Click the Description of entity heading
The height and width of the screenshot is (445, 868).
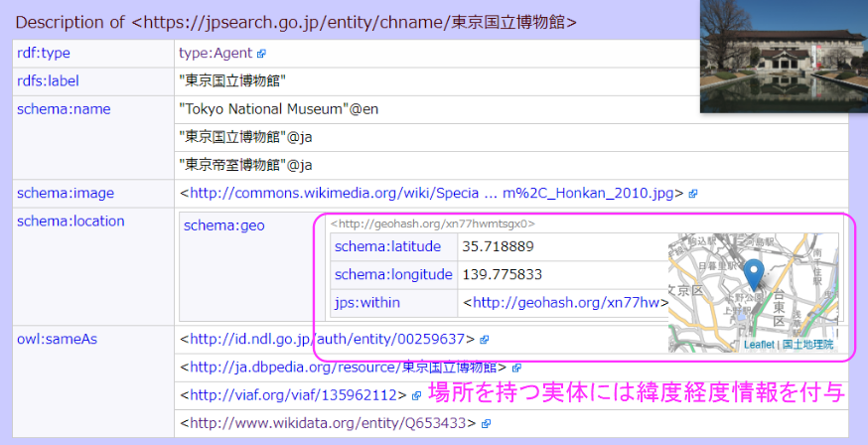click(x=296, y=22)
